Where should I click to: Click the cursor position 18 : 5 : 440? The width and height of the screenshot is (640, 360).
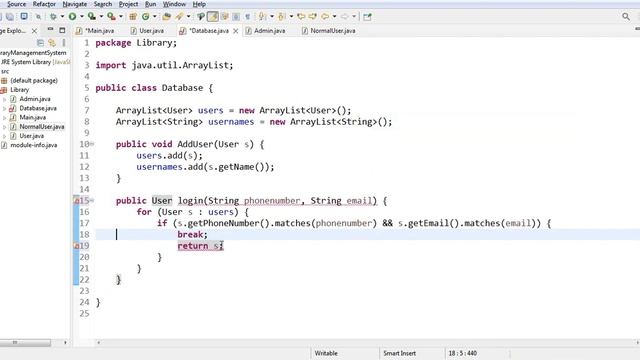point(462,353)
